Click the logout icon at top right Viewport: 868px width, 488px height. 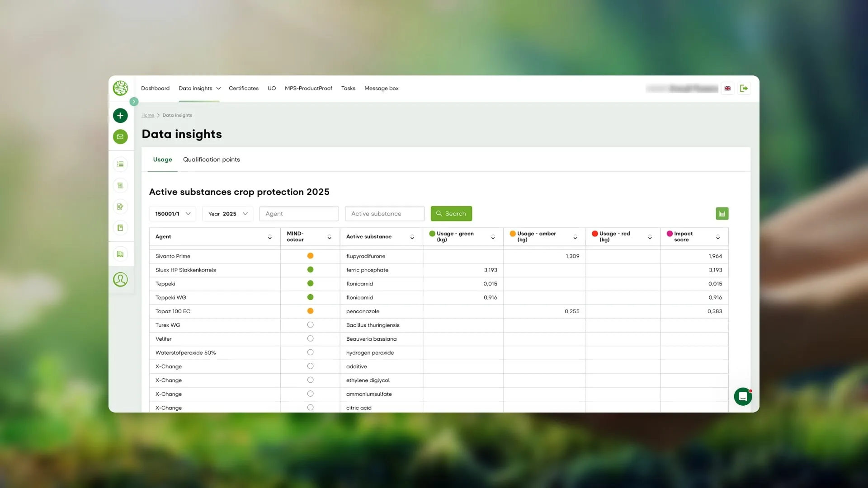pos(744,89)
